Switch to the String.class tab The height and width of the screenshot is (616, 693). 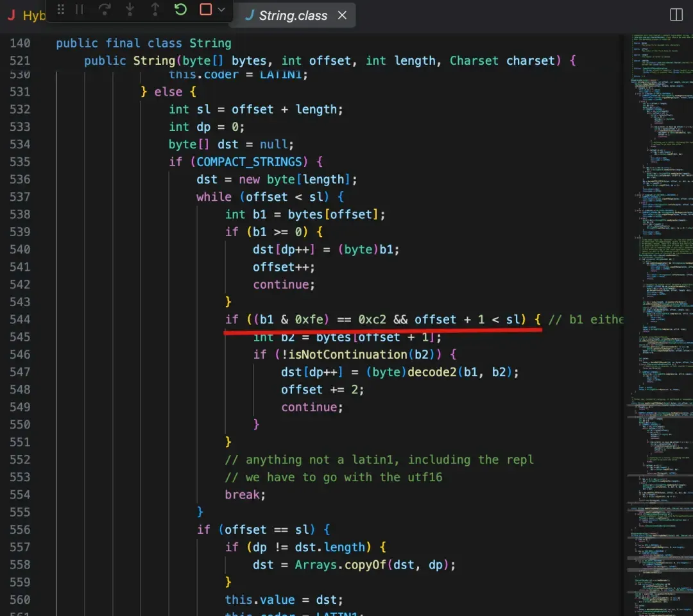(x=293, y=15)
